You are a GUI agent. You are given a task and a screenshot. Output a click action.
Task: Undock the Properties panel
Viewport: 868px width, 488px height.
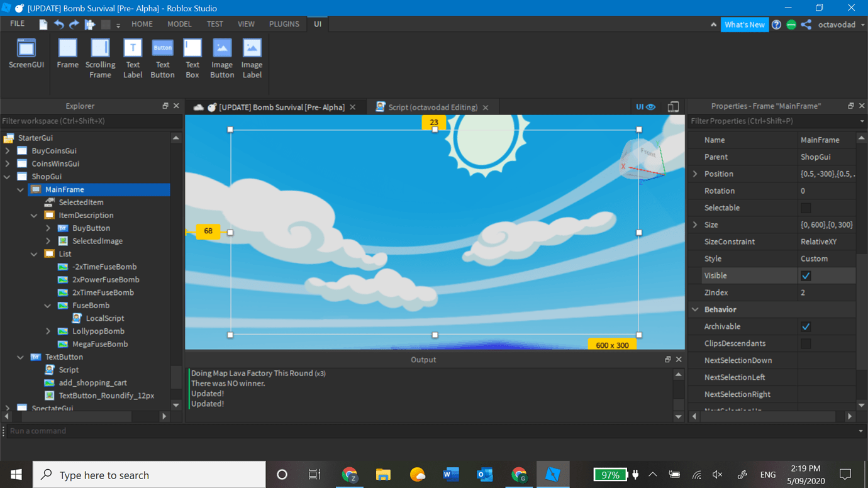click(851, 106)
